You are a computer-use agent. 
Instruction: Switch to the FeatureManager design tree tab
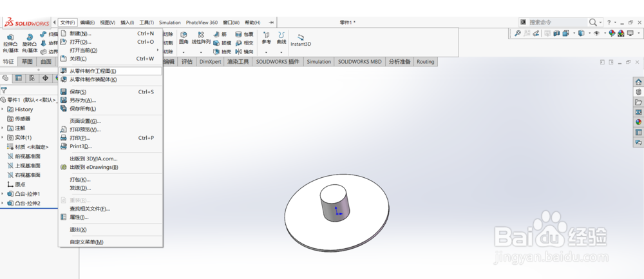tap(5, 78)
